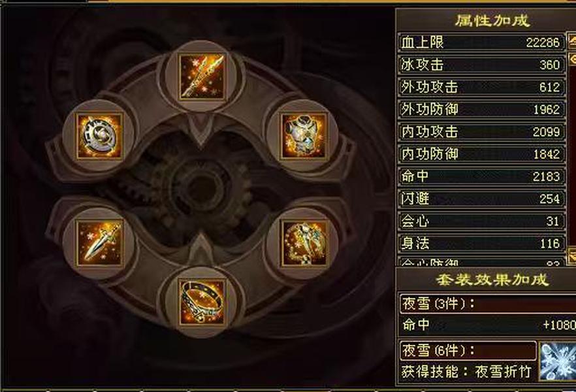Click the golden necklace equipment slot
This screenshot has height=392, width=576.
pos(304,243)
